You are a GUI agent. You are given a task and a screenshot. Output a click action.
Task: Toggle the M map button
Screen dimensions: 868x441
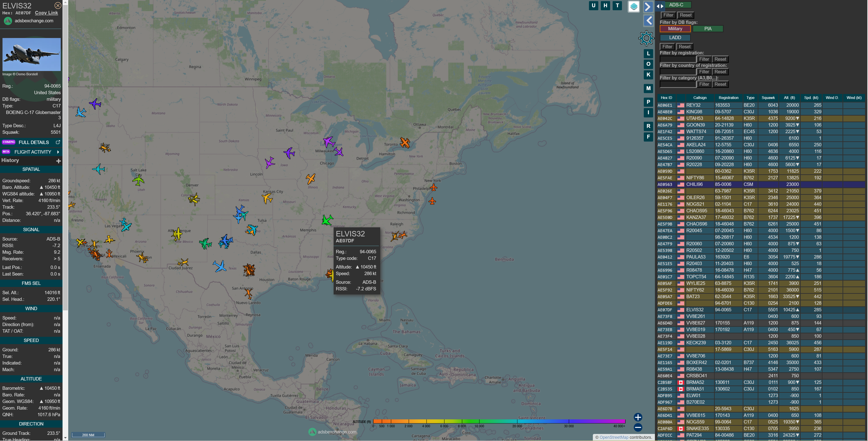coord(648,88)
